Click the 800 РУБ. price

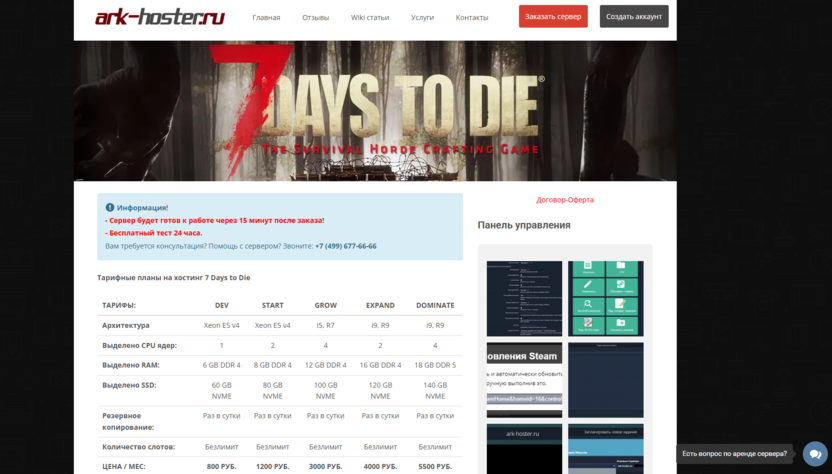tap(222, 467)
